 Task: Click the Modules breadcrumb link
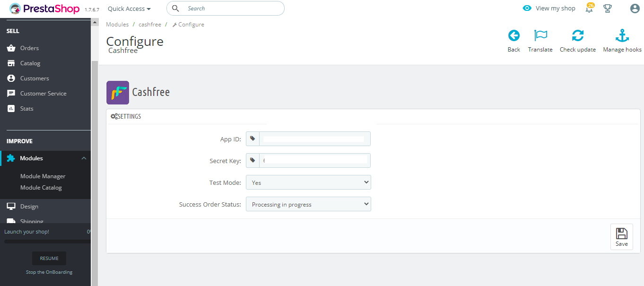tap(117, 25)
